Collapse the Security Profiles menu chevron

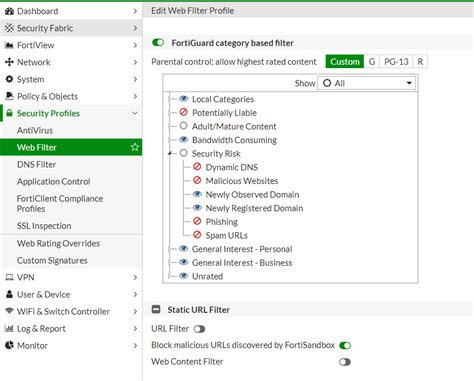[135, 113]
